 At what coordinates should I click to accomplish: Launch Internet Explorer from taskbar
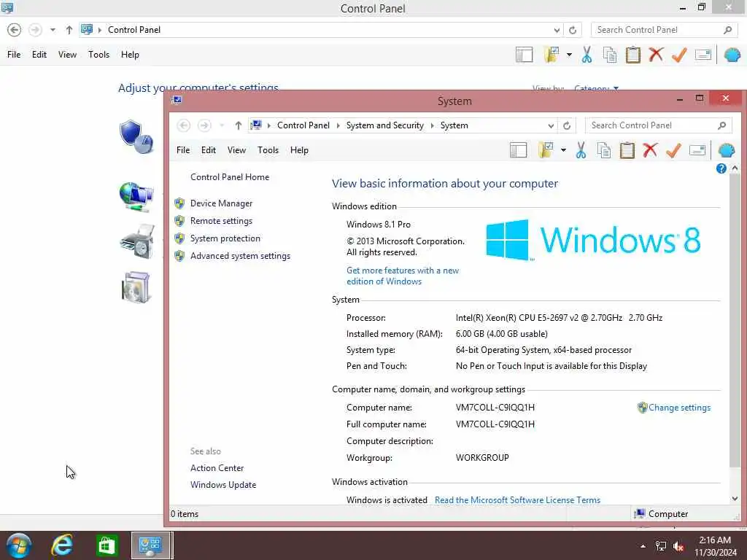click(62, 545)
